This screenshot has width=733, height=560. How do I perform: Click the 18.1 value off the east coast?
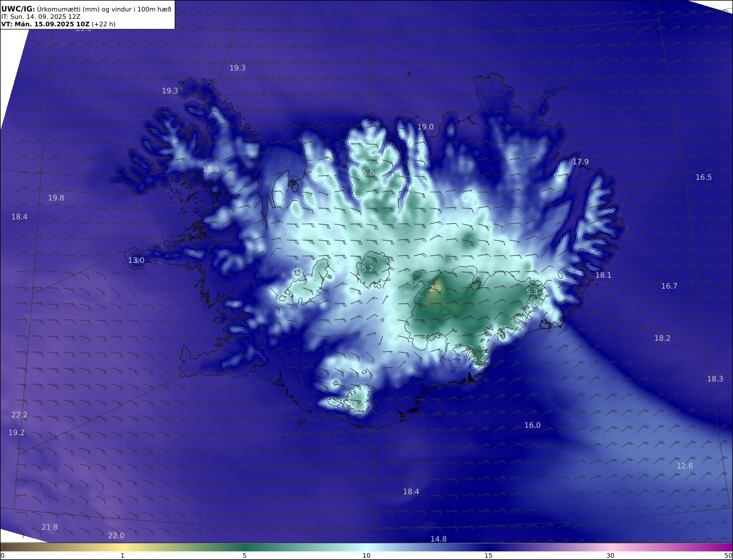pos(604,275)
